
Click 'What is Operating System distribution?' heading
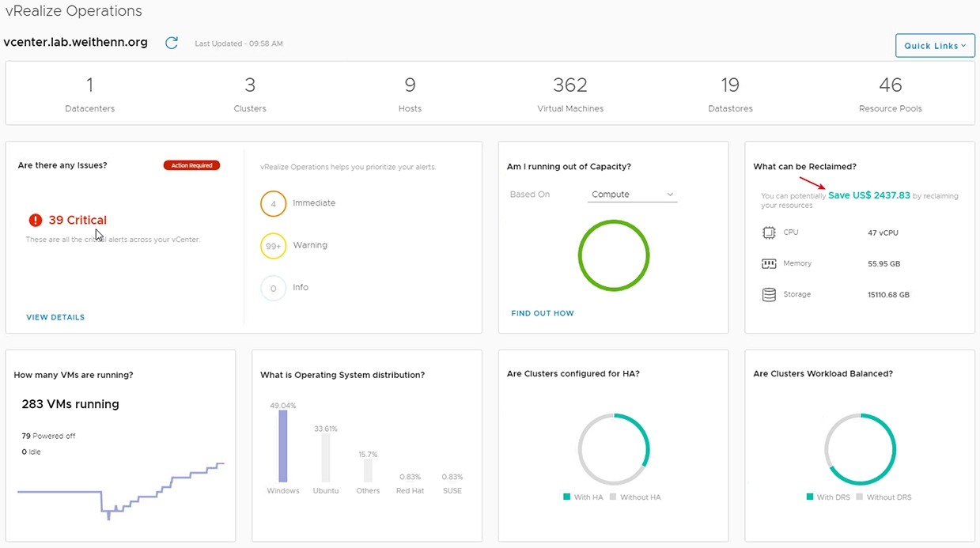[342, 375]
